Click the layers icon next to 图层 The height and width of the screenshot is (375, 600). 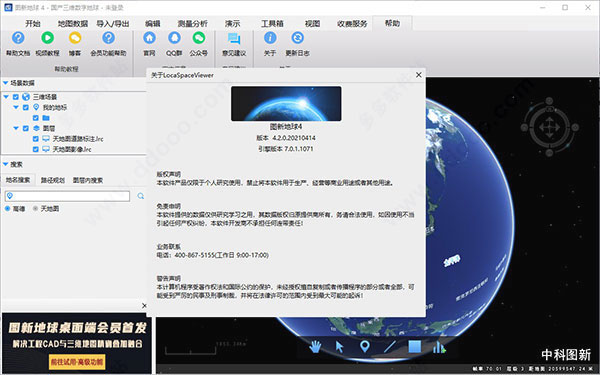pos(36,128)
